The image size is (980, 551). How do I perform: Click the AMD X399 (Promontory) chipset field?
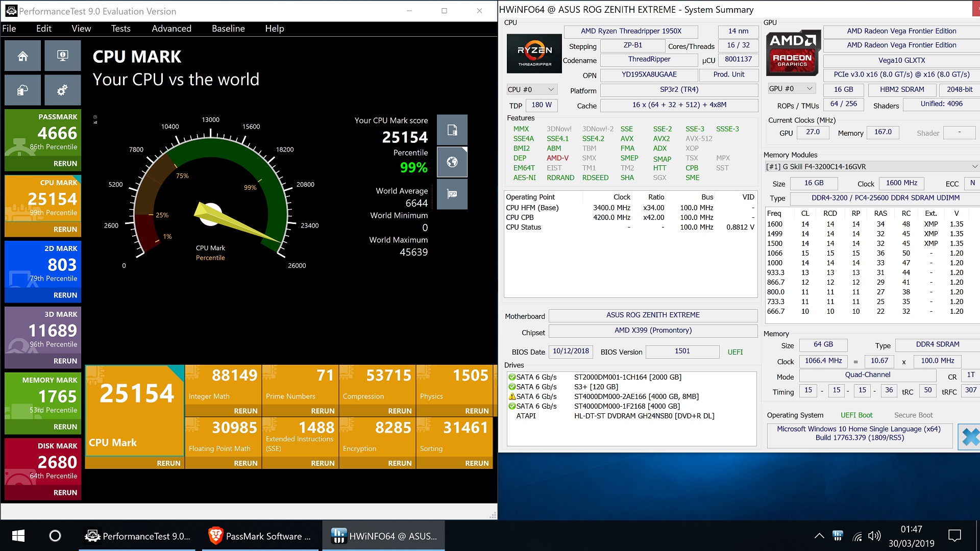click(653, 331)
